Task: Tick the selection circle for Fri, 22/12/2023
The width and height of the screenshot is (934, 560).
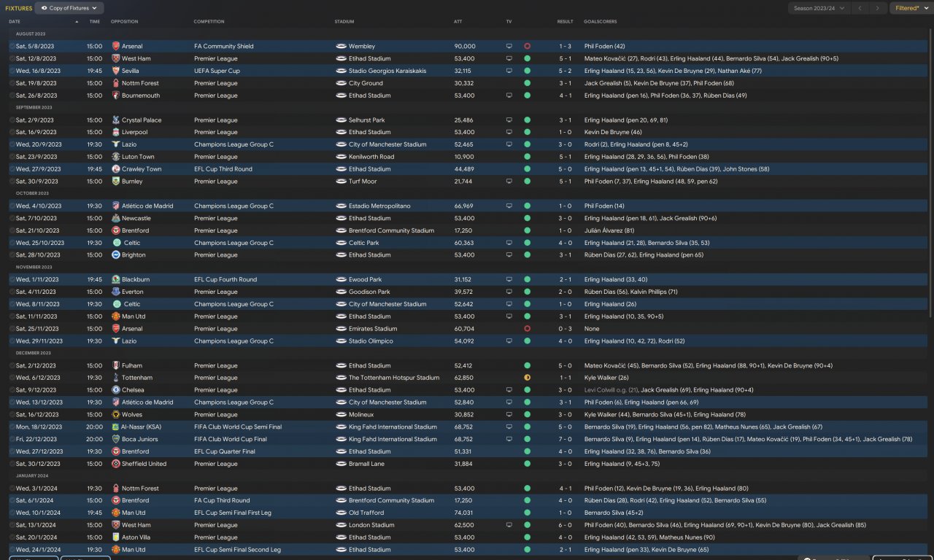Action: [12, 439]
